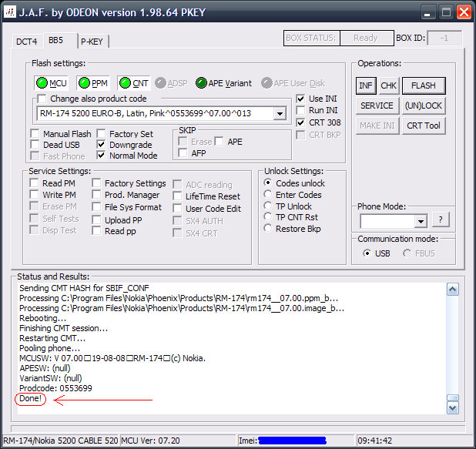Image resolution: width=476 pixels, height=449 pixels.
Task: Toggle the Use INI checkbox
Action: click(x=300, y=99)
